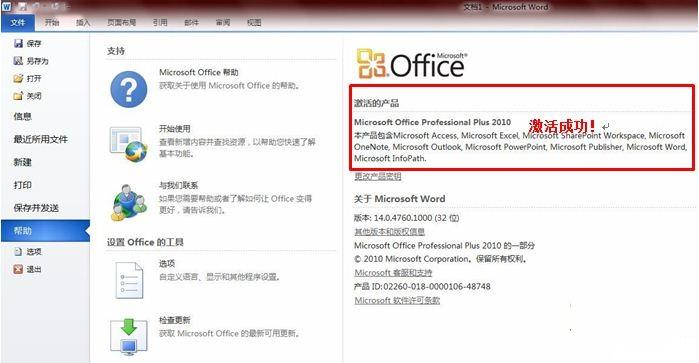
Task: Click Microsoft Office Professional Plus 2010 title
Action: pos(432,122)
